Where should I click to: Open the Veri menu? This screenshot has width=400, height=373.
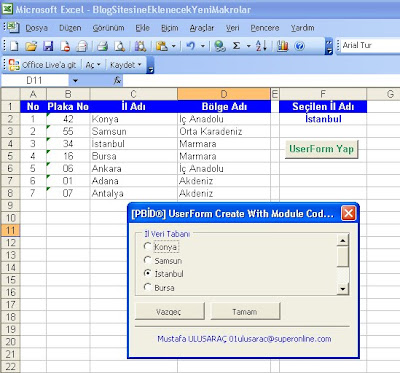pos(232,28)
